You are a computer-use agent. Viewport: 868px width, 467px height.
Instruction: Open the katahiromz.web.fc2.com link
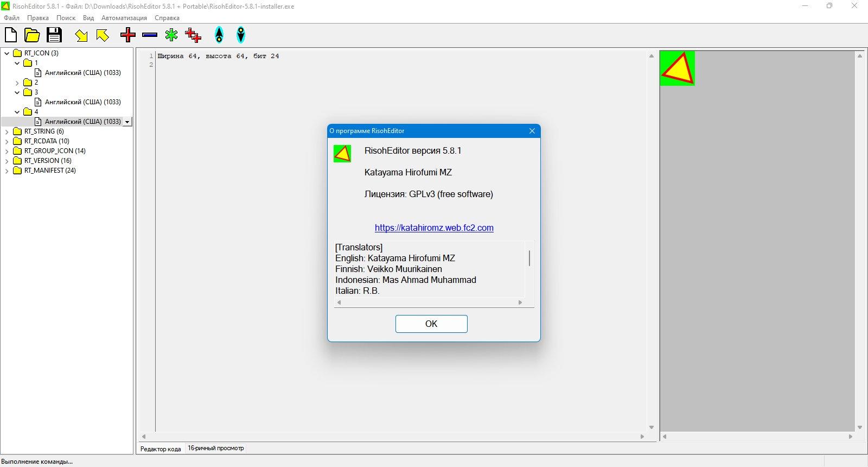click(434, 228)
